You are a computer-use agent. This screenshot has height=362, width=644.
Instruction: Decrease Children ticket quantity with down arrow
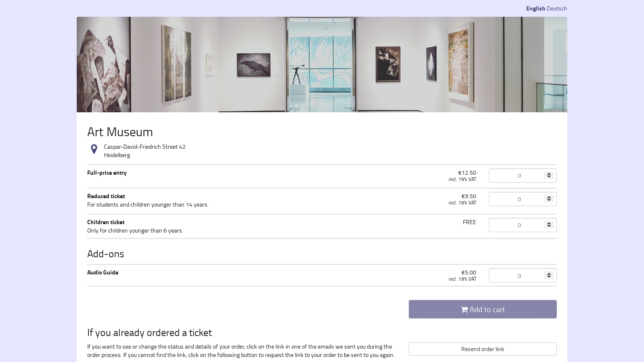(549, 227)
